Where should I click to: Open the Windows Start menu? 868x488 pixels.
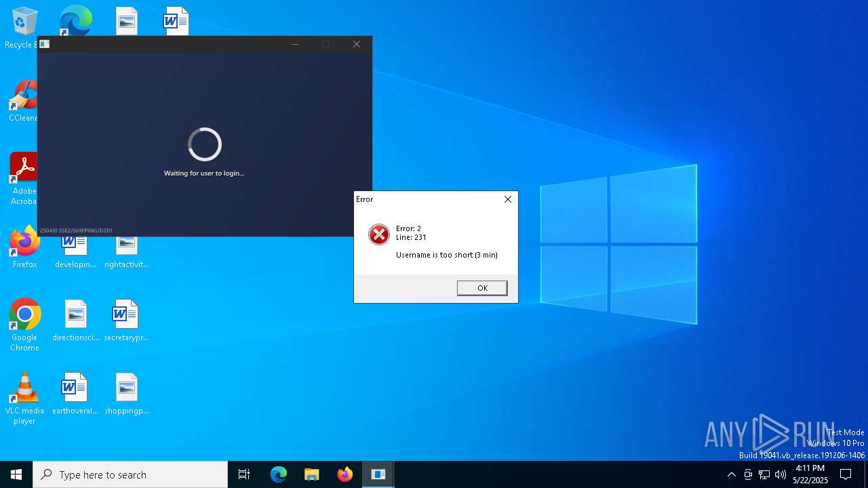click(x=16, y=474)
